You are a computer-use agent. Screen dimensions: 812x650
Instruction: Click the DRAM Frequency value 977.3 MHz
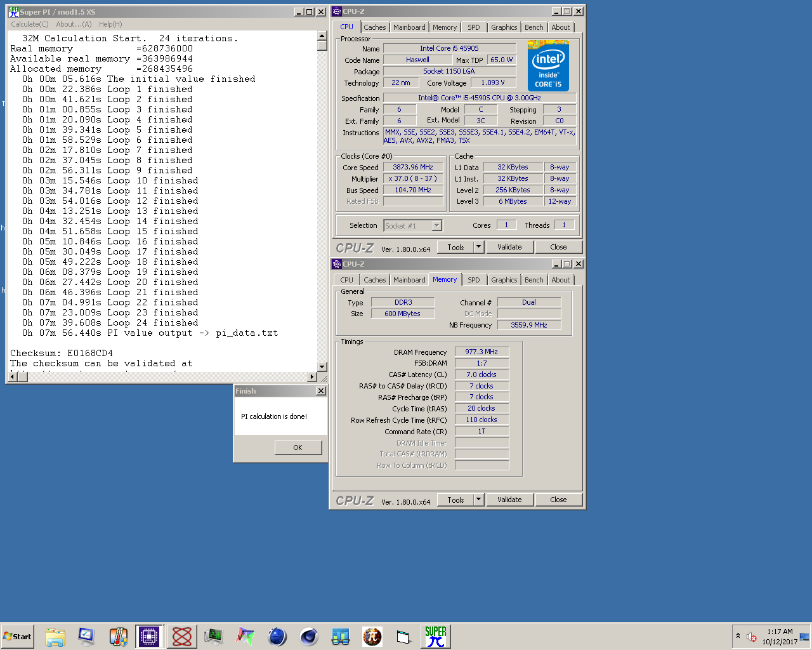click(481, 352)
